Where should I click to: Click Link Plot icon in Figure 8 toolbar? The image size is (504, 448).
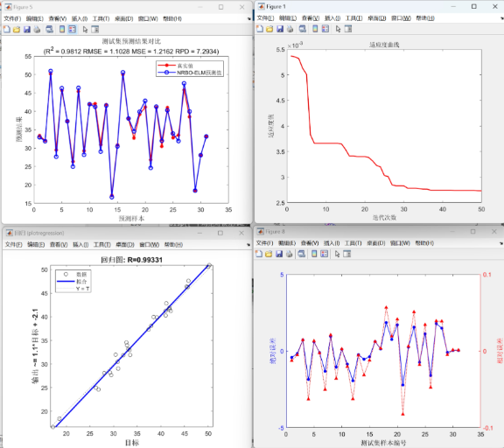point(302,254)
